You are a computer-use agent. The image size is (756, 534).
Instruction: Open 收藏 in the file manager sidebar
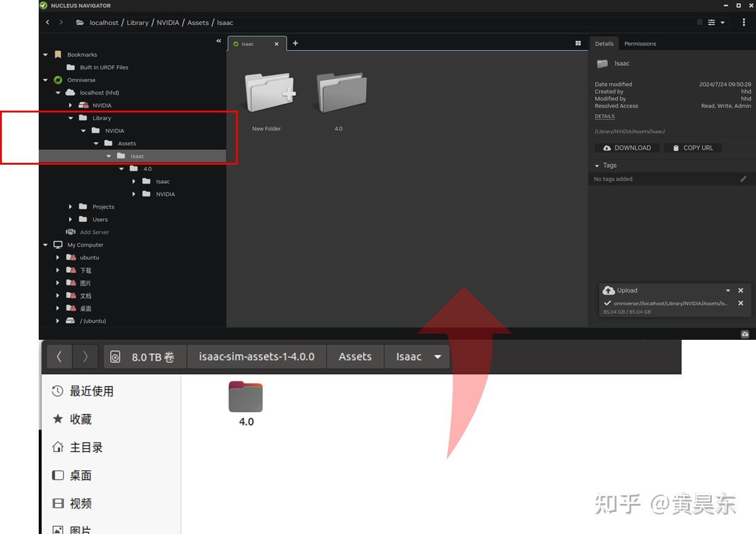coord(81,418)
